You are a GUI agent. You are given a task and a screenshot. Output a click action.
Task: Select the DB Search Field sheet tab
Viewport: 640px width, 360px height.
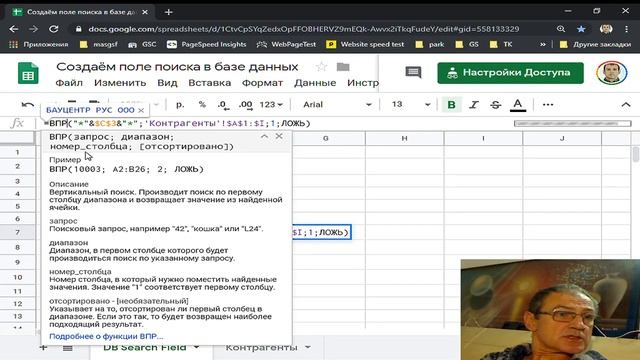144,347
